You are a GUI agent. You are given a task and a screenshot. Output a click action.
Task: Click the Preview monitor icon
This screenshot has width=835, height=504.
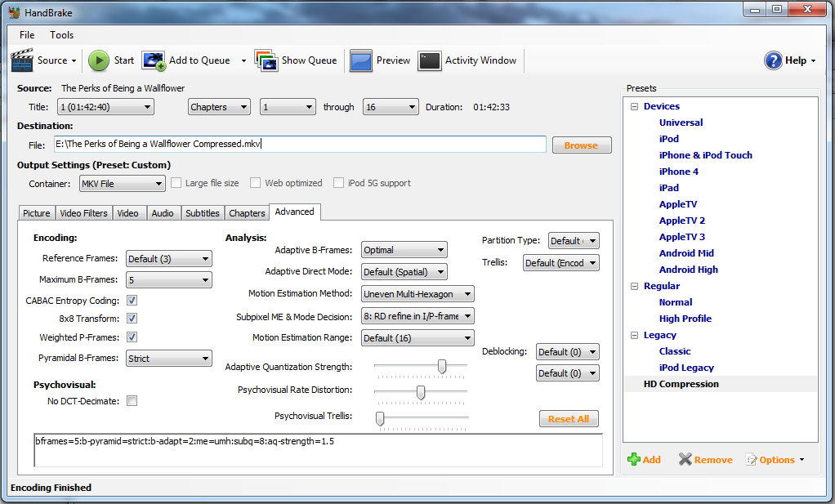[361, 60]
